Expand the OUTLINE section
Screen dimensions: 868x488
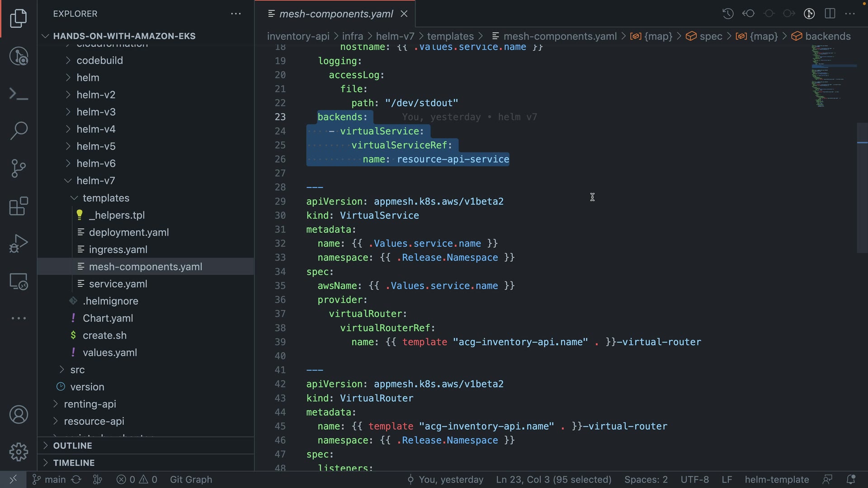(72, 446)
